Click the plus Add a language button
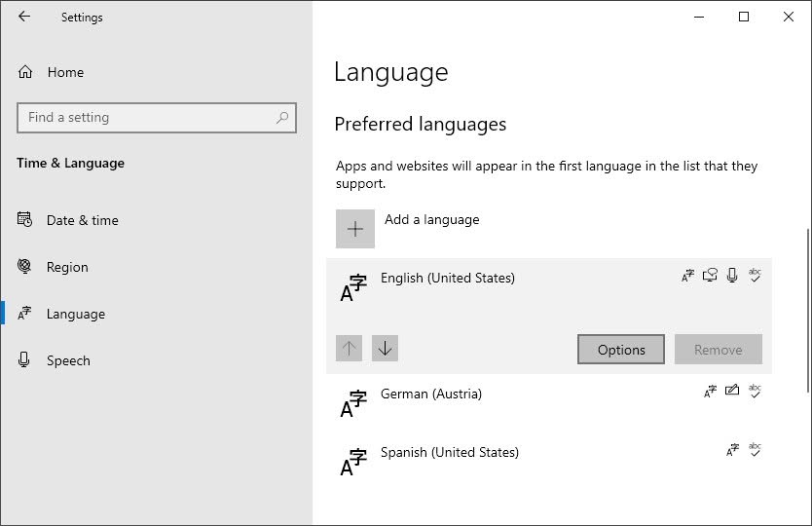 point(355,229)
